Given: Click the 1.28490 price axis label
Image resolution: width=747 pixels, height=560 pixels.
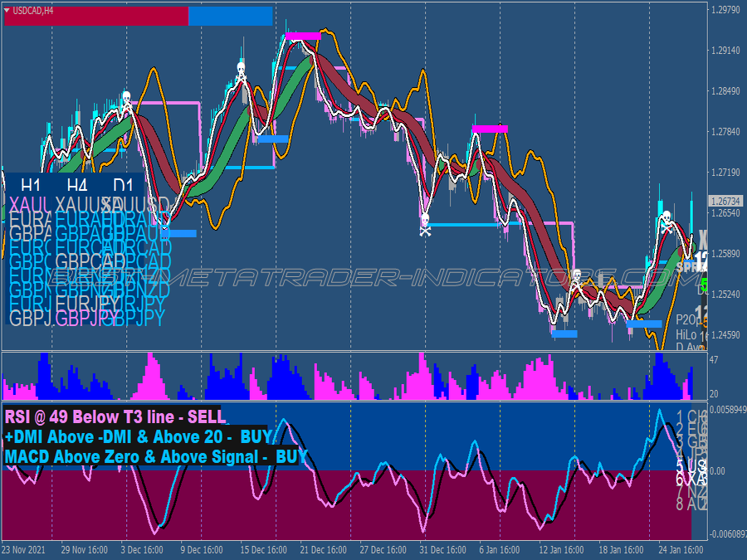Looking at the screenshot, I should [x=725, y=91].
